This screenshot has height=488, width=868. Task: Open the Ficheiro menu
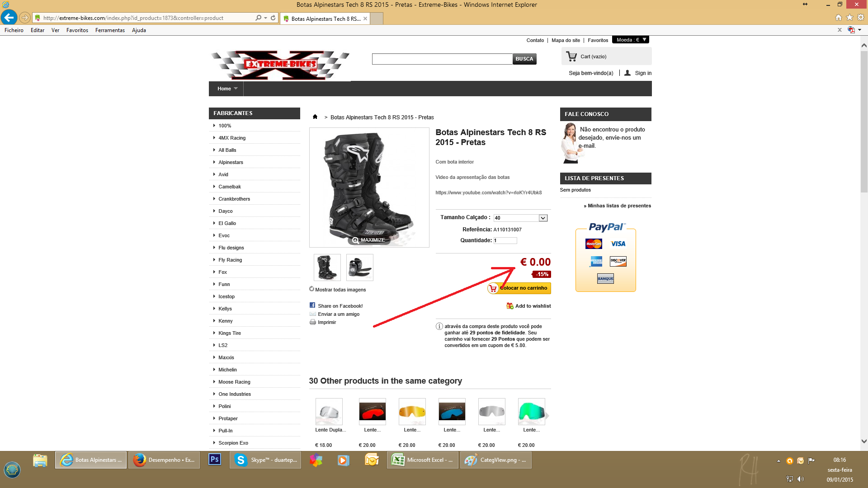(x=14, y=30)
